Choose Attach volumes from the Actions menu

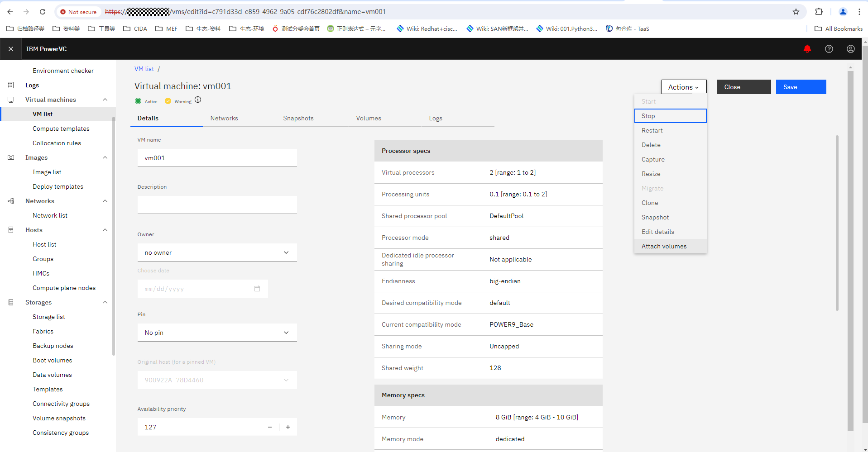pos(670,246)
